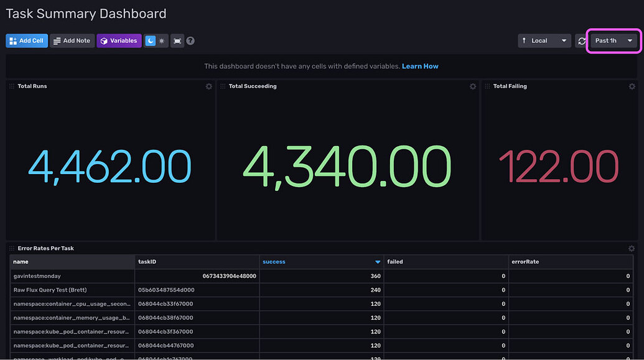Open settings gear on Total Failing cell
Screen dimensions: 644x360
(632, 86)
